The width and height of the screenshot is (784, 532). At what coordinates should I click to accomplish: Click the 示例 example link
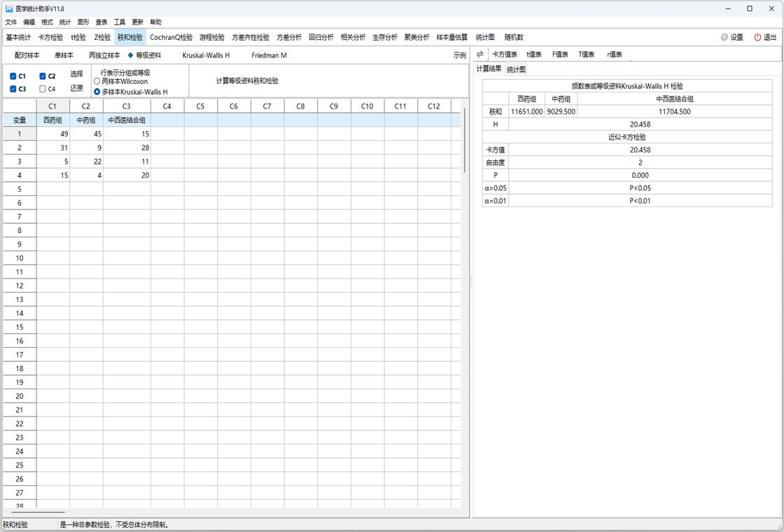(x=460, y=55)
